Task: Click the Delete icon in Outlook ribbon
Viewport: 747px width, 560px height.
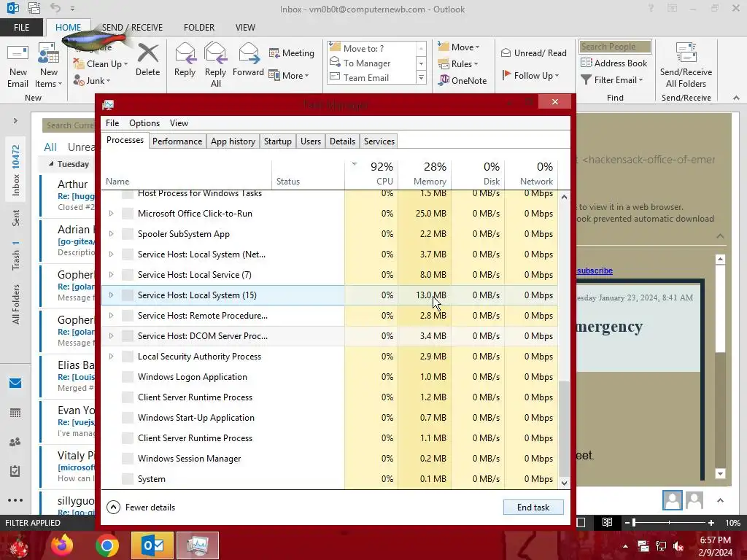Action: coord(147,60)
